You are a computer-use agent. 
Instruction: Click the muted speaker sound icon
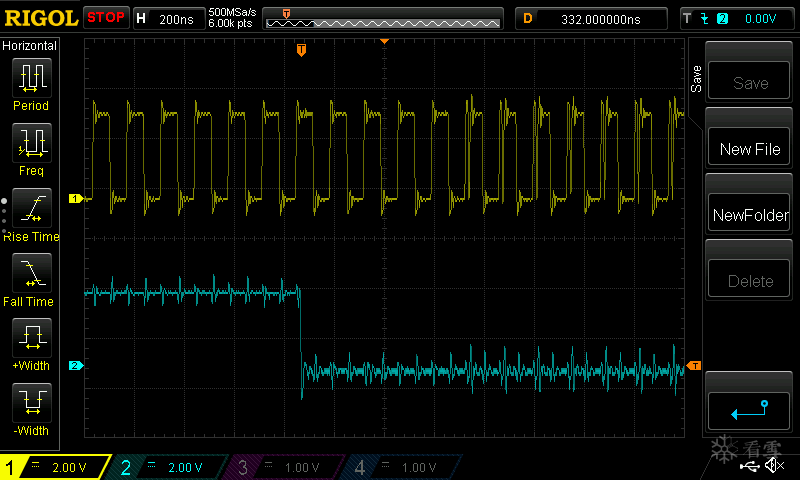pos(775,465)
